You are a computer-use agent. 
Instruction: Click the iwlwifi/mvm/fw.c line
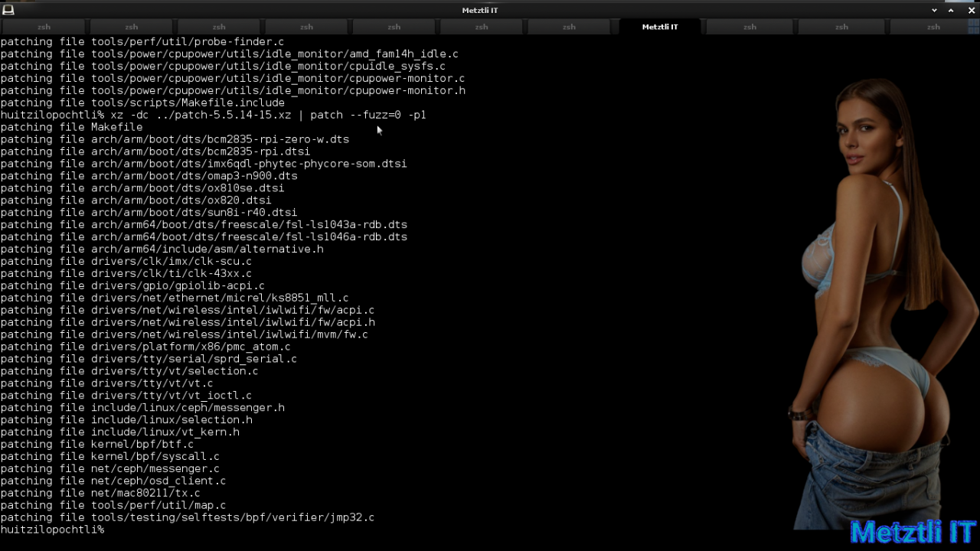185,335
